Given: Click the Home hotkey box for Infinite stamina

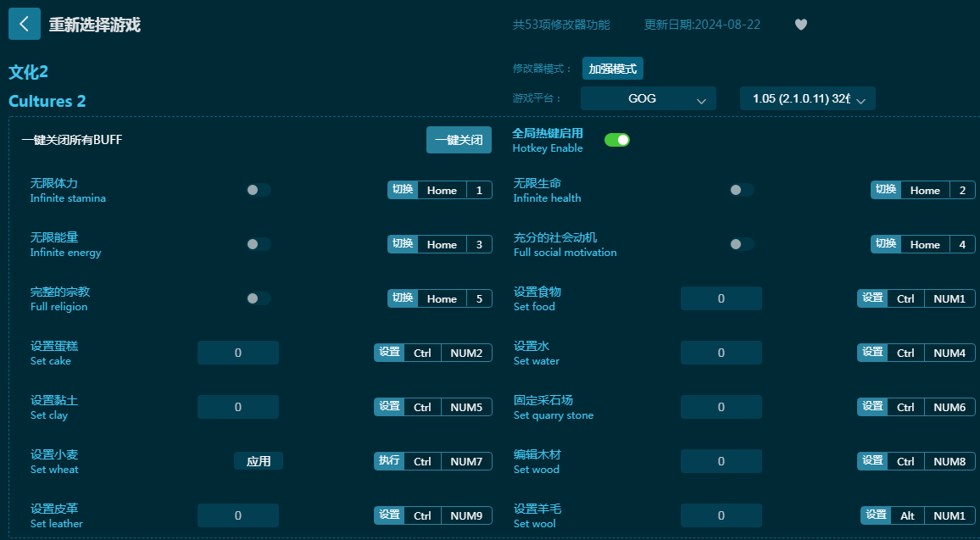Looking at the screenshot, I should (442, 190).
